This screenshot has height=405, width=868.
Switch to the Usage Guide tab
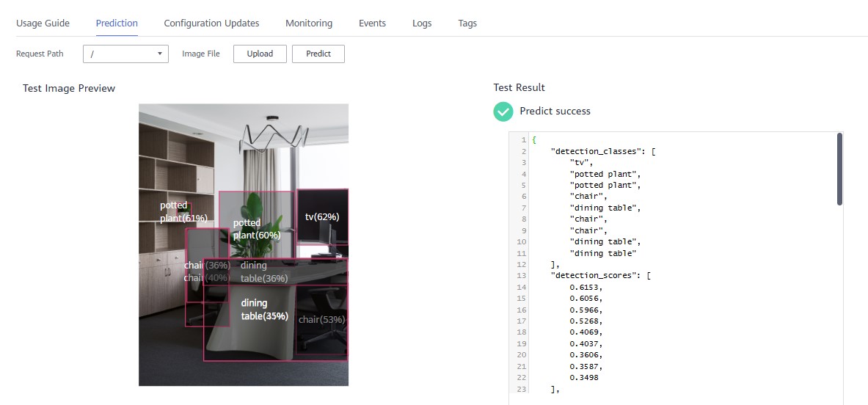coord(43,23)
